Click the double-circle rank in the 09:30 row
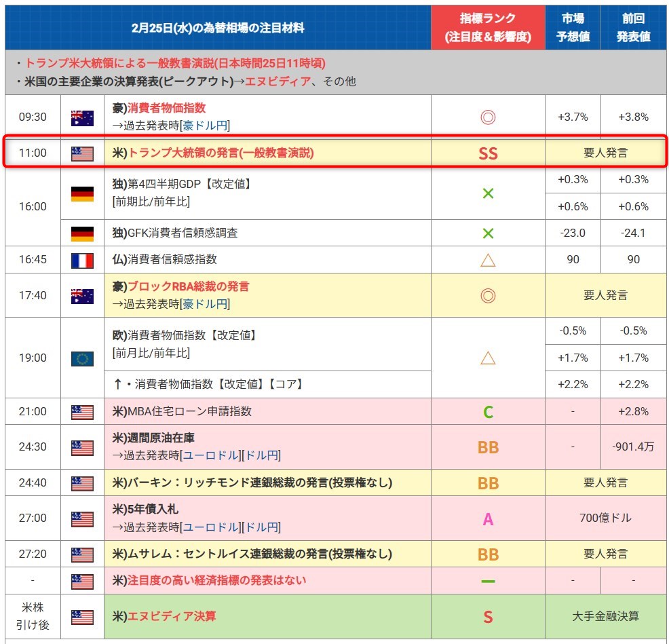 (x=488, y=117)
